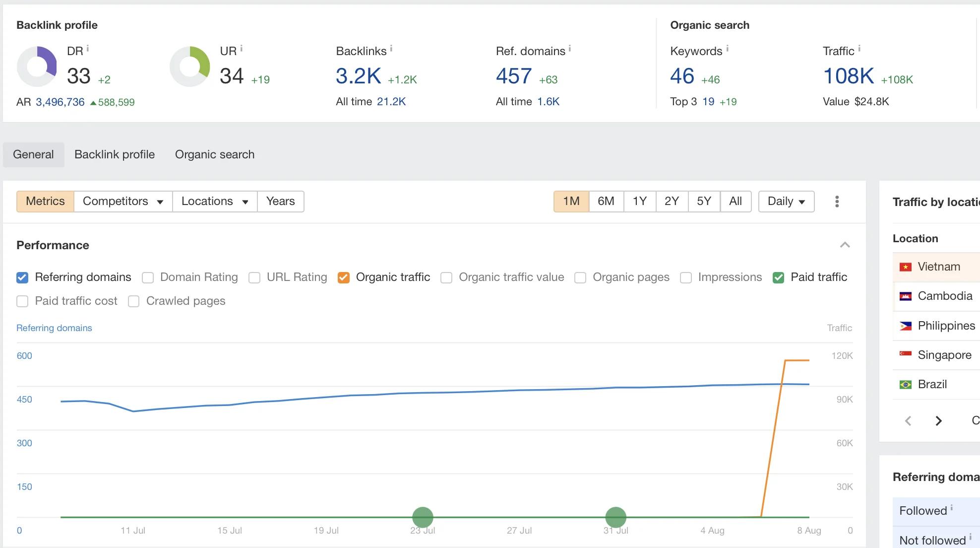Screen dimensions: 980x548
Task: Select Brazil in location list
Action: point(932,385)
